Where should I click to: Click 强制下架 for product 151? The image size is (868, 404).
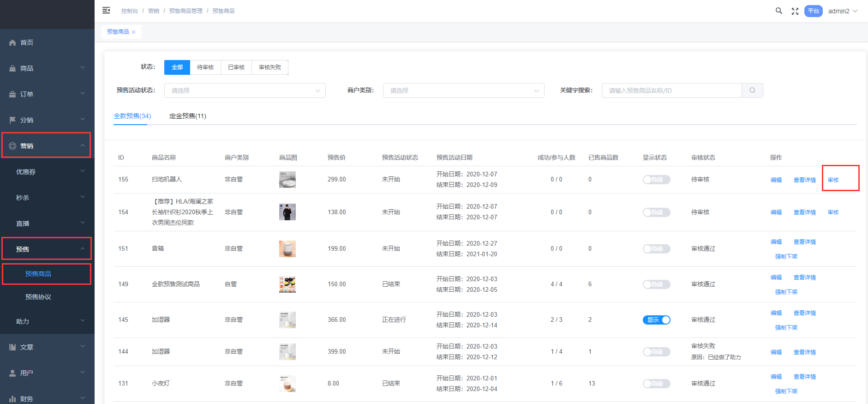(x=786, y=256)
